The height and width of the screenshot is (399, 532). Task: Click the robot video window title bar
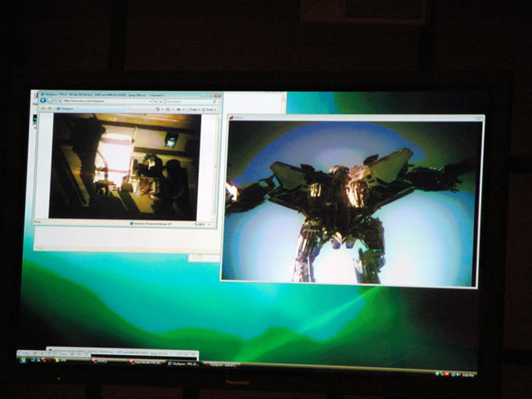(x=355, y=118)
